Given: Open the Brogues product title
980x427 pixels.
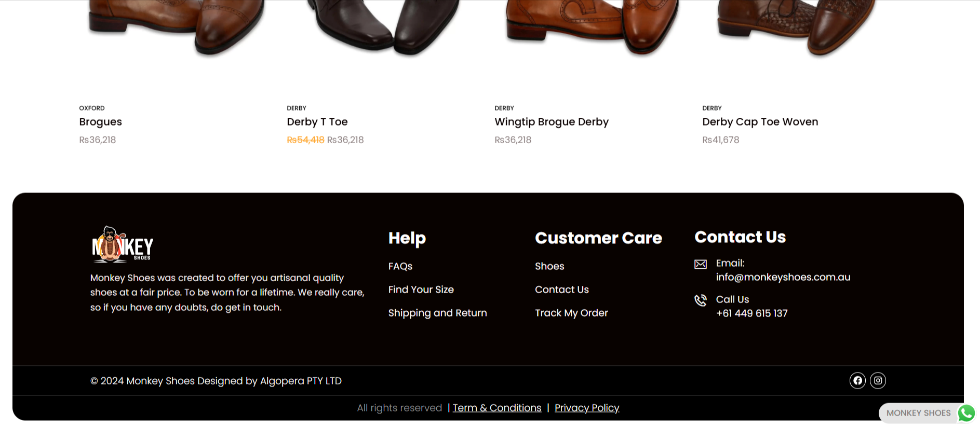Looking at the screenshot, I should [101, 122].
